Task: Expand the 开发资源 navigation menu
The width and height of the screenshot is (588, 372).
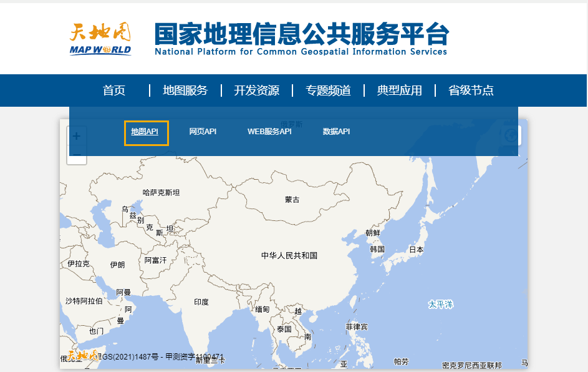Action: point(256,91)
